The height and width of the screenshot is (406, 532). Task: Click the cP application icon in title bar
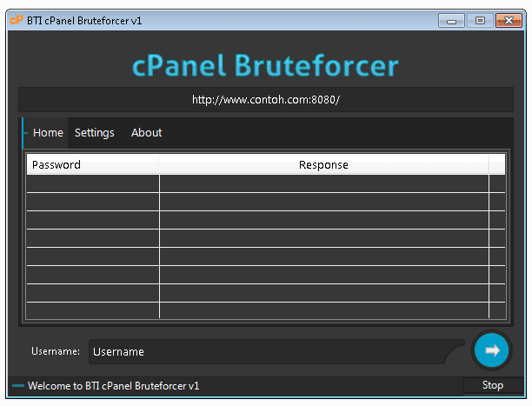tap(16, 21)
